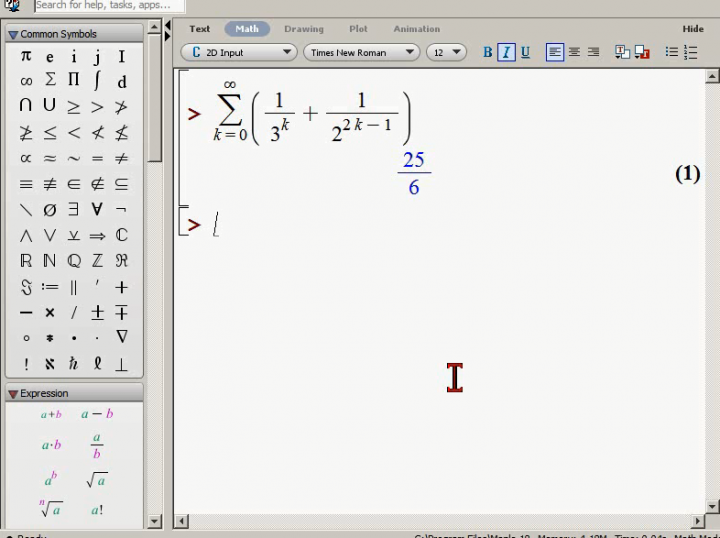Switch to the Plot tab
This screenshot has width=720, height=538.
(x=358, y=29)
